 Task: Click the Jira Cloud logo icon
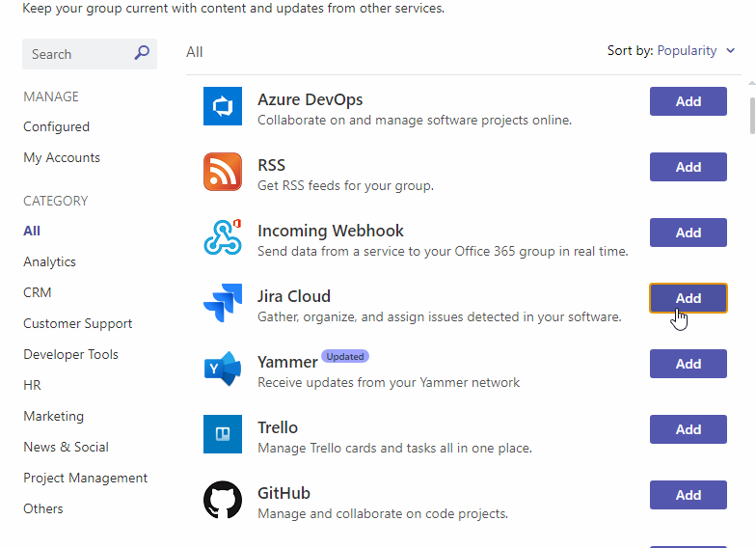click(223, 303)
